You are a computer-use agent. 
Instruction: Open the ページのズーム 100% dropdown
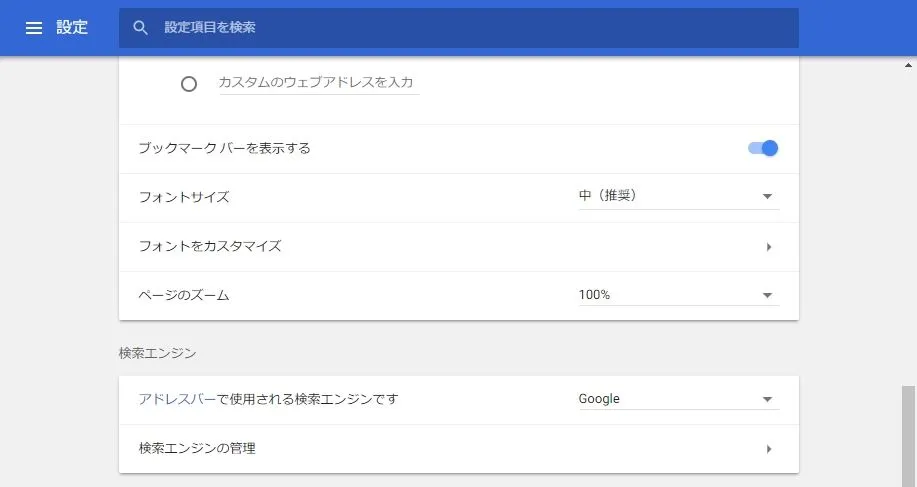tap(678, 295)
